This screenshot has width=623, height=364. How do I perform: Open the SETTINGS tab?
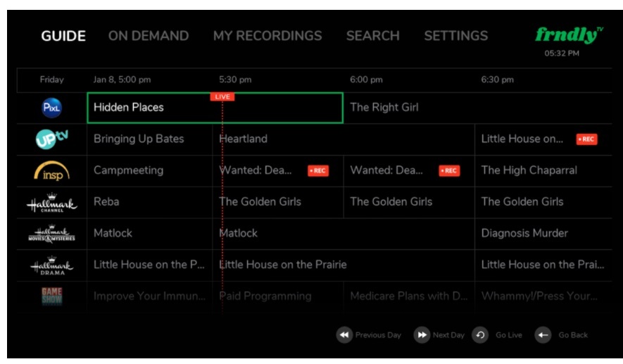coord(455,36)
